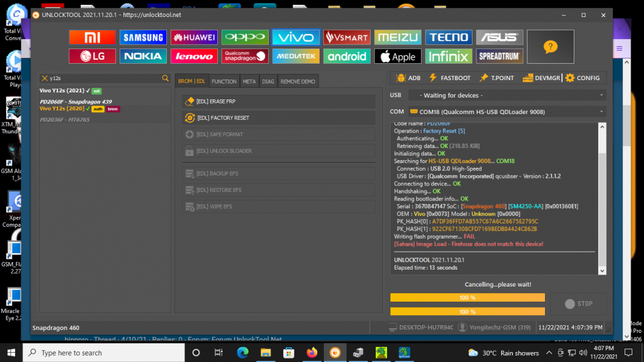Click the search magnifier icon
The image size is (644, 362).
pos(165,78)
